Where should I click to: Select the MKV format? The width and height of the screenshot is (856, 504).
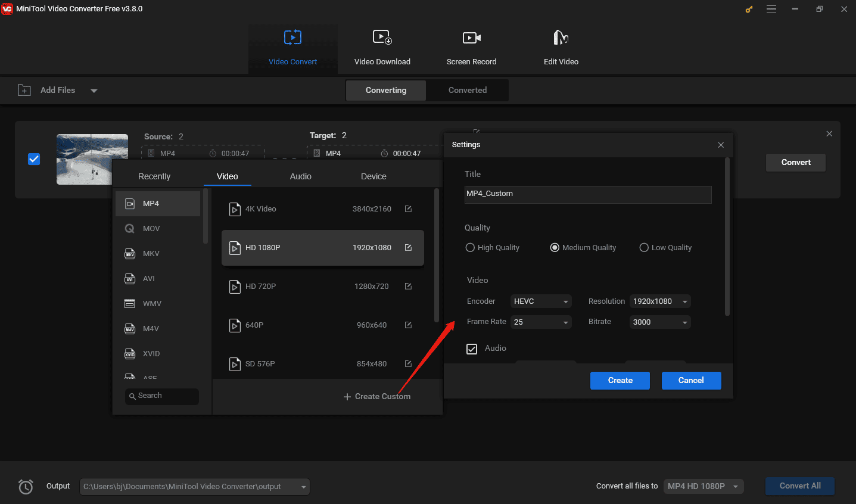(x=158, y=254)
